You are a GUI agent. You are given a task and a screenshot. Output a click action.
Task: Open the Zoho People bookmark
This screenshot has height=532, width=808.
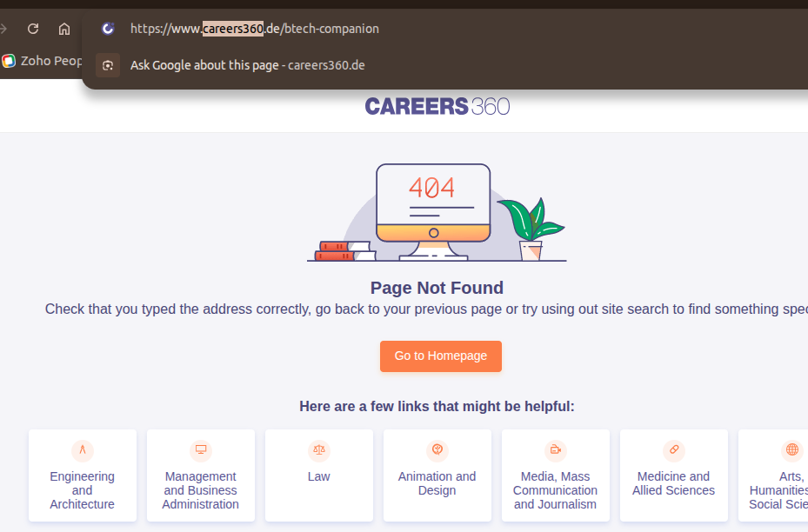point(42,61)
